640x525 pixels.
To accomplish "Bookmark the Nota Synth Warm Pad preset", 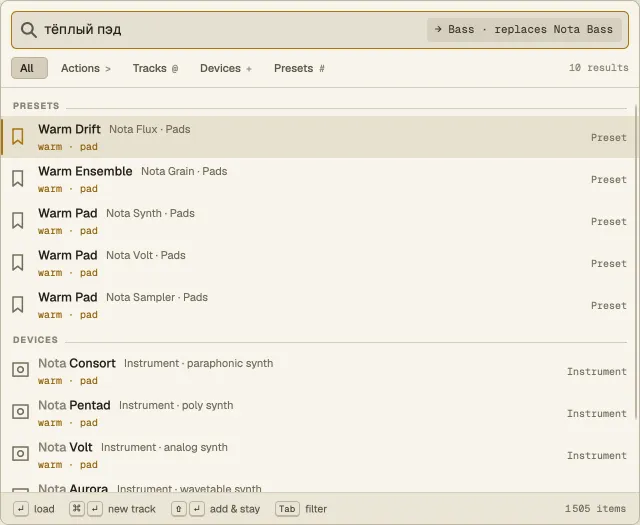I will 18,221.
